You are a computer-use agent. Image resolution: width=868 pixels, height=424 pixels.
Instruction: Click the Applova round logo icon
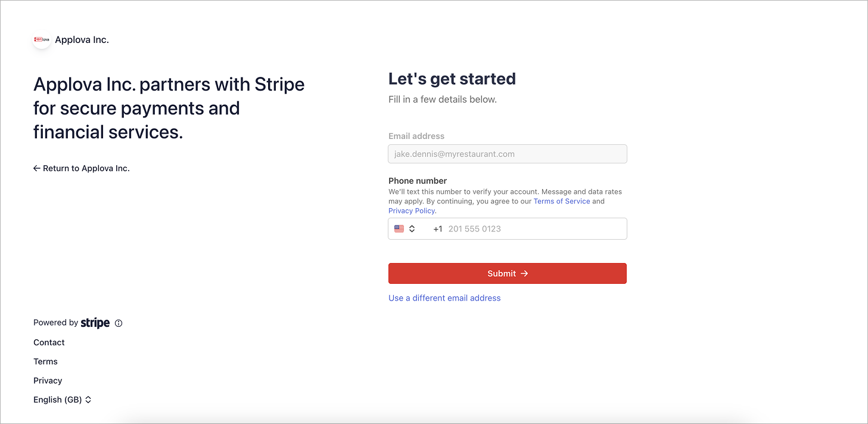click(x=42, y=39)
